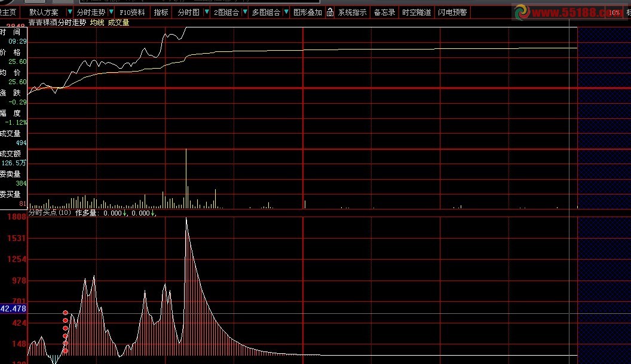Switch to 分时图 intraday chart
Screen dimensions: 631x364
pyautogui.click(x=188, y=13)
